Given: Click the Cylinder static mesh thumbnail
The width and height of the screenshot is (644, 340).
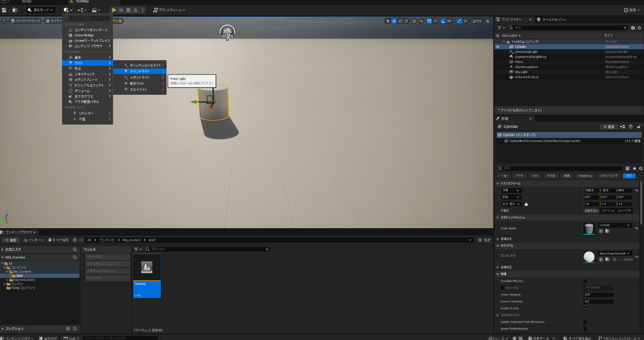Looking at the screenshot, I should (589, 228).
